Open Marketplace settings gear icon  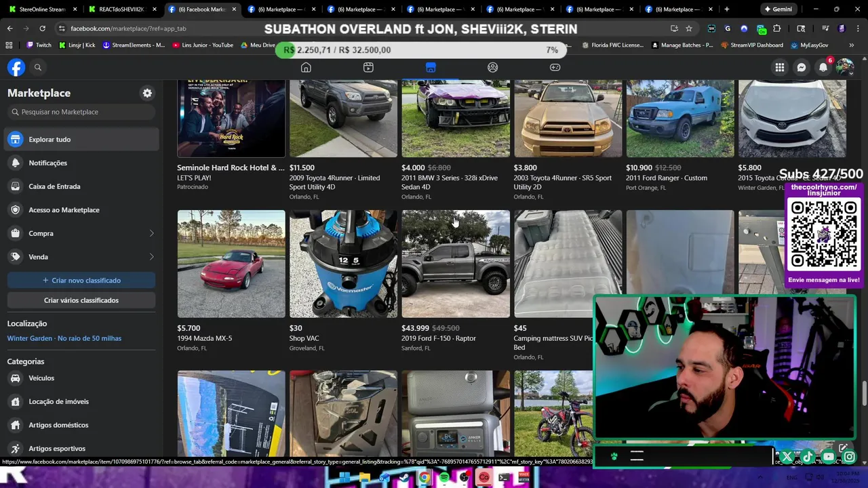click(x=147, y=93)
